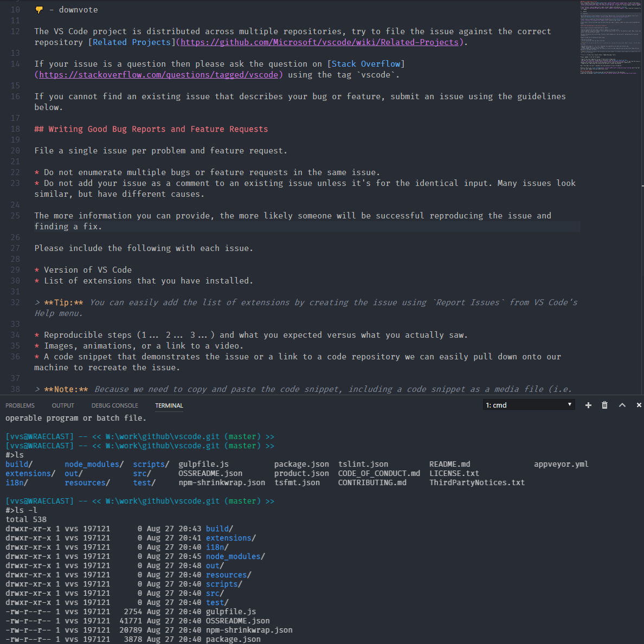The width and height of the screenshot is (644, 644).
Task: Select the TERMINAL tab
Action: 169,405
